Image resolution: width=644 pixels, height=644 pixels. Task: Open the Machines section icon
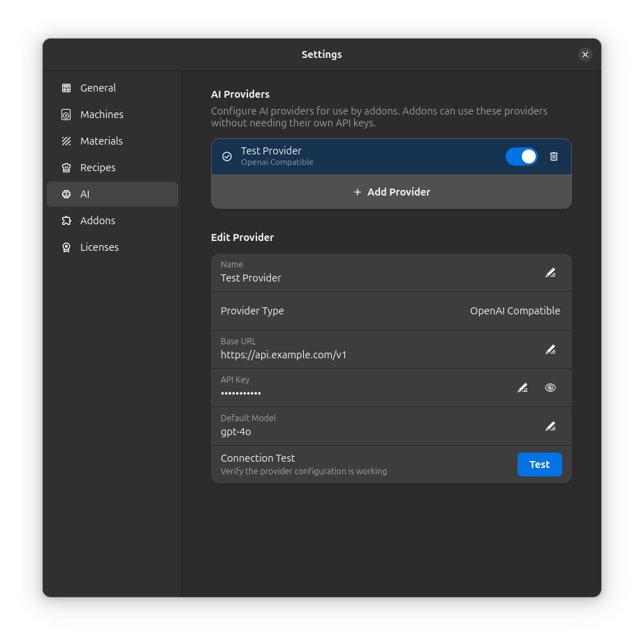coord(66,115)
